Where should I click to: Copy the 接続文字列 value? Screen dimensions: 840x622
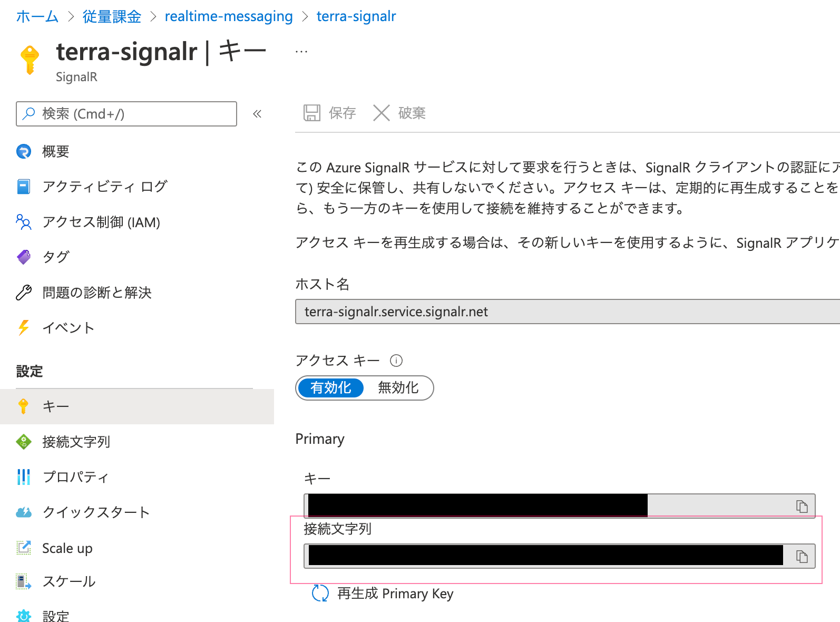(802, 555)
